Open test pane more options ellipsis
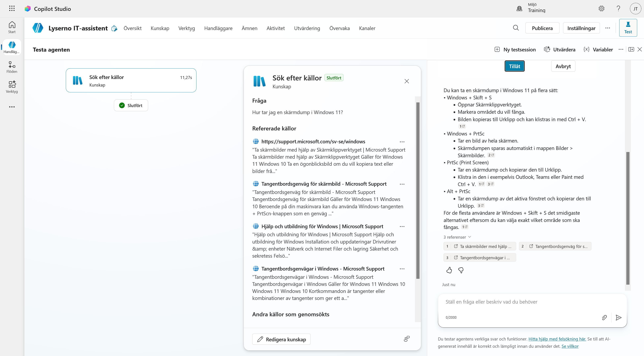Screen dimensions: 644x356 (x=621, y=49)
